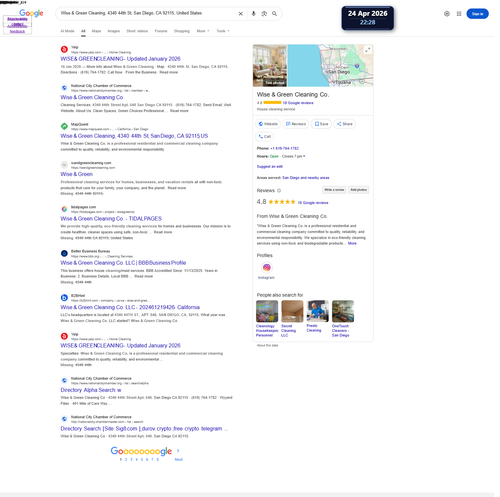Go to next results page via arrow
The image size is (500, 497).
click(x=178, y=451)
